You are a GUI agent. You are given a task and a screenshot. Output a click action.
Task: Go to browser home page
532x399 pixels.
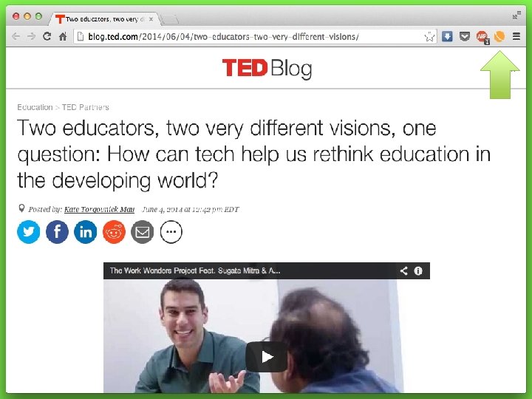(63, 36)
